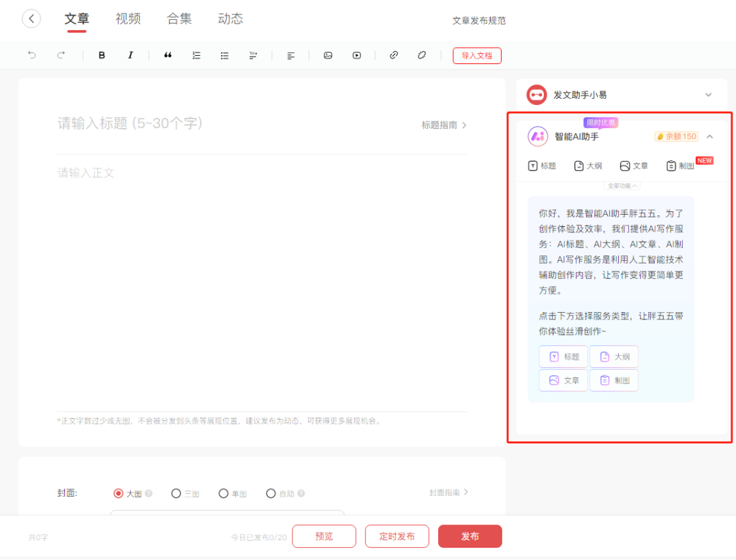
Task: Switch to the 视频 tab
Action: (128, 19)
